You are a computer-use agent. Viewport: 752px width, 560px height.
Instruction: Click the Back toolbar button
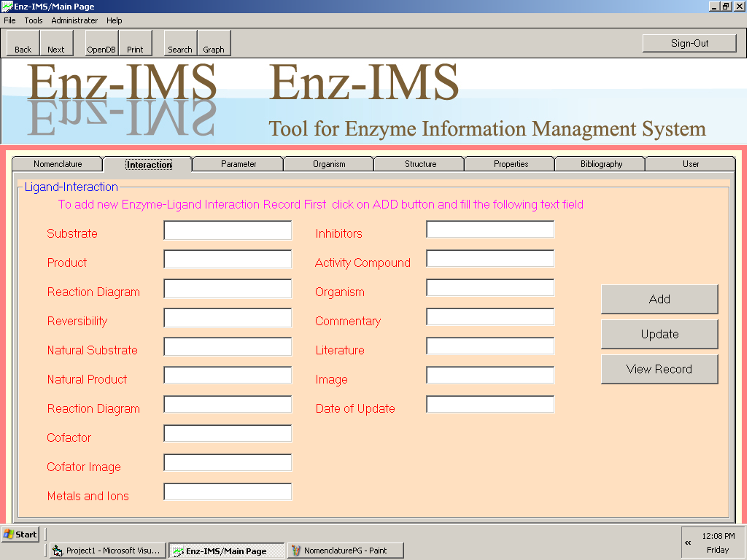(23, 43)
